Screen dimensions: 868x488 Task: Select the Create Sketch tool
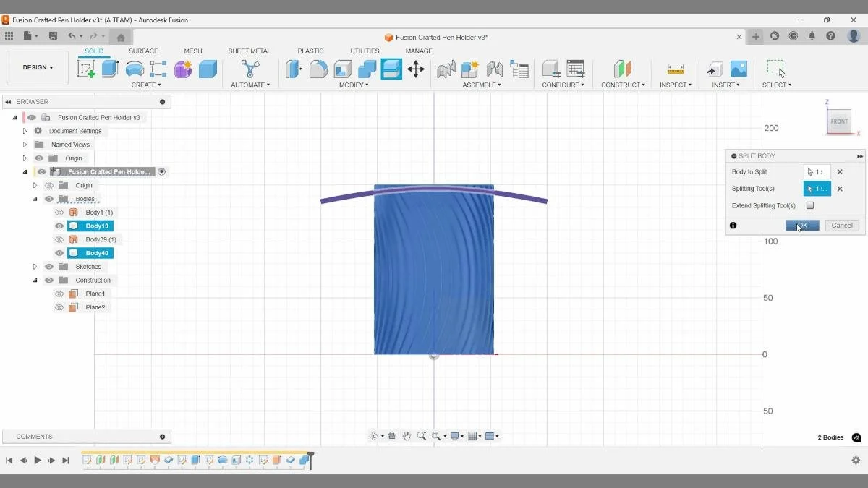tap(86, 69)
